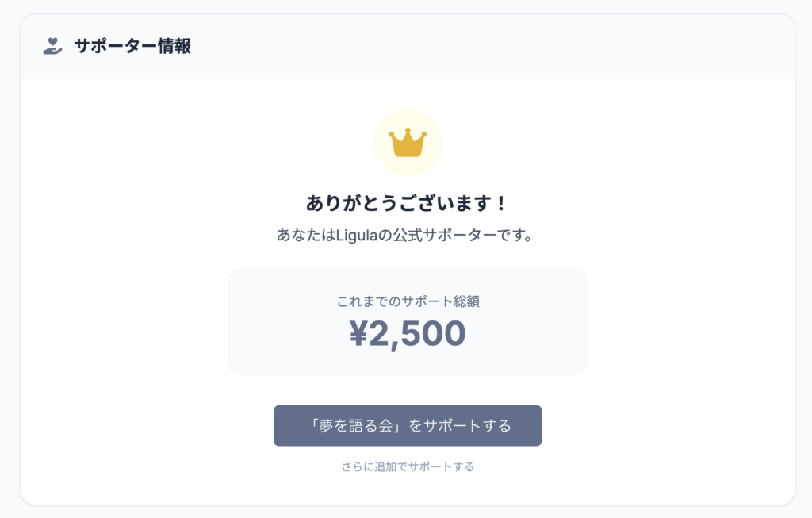This screenshot has width=812, height=518.
Task: Click the 公式サポーター phrase in the subtitle
Action: coord(450,236)
